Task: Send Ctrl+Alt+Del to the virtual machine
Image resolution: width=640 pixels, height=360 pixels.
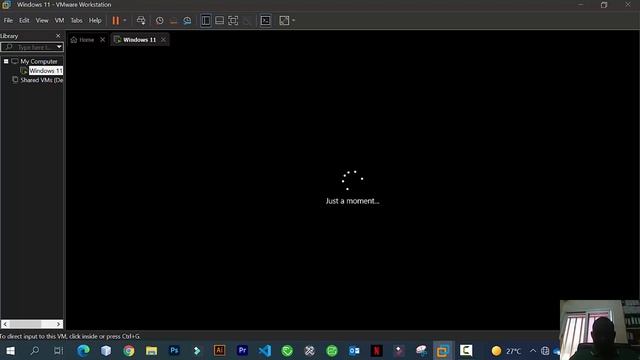Action: [141, 20]
